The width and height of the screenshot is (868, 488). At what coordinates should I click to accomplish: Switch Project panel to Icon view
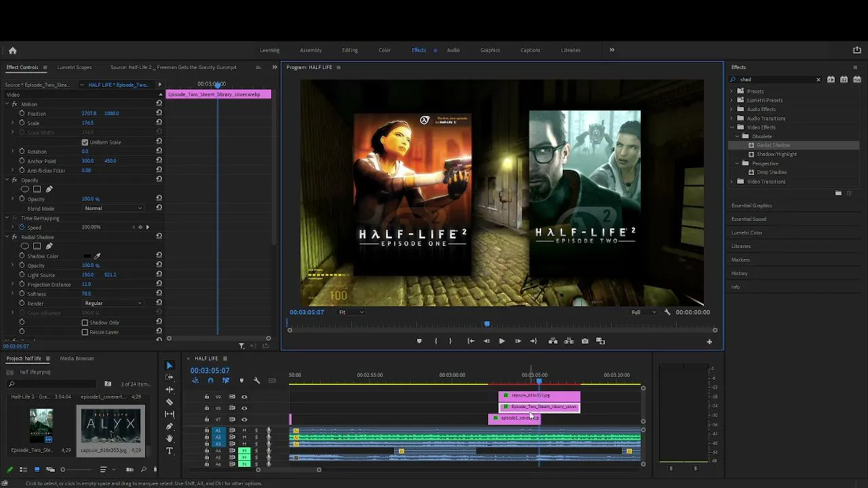tap(37, 469)
